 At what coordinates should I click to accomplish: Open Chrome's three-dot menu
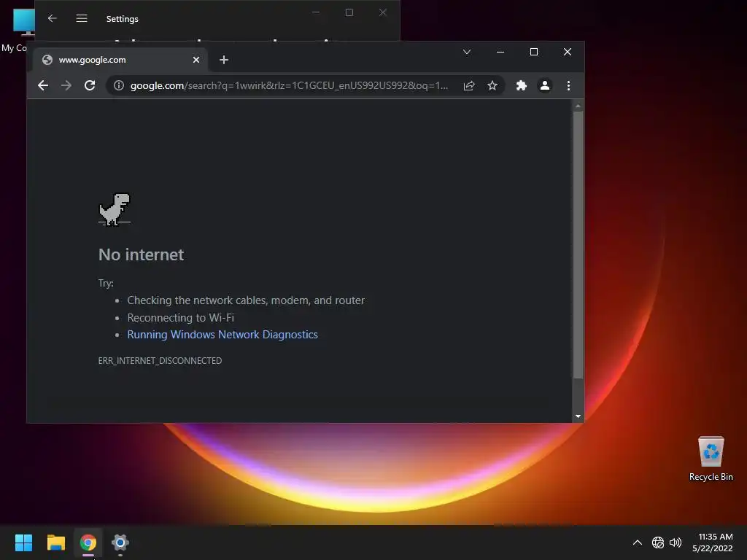[568, 86]
